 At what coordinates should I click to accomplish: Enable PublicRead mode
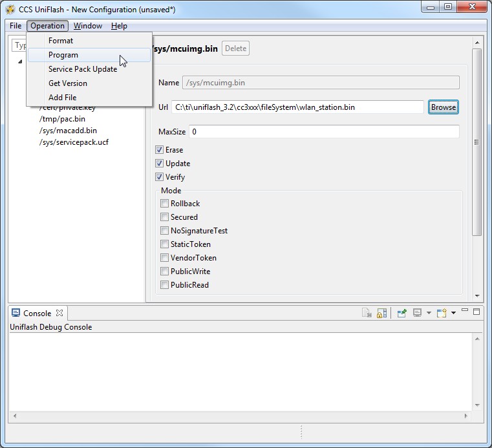point(164,285)
